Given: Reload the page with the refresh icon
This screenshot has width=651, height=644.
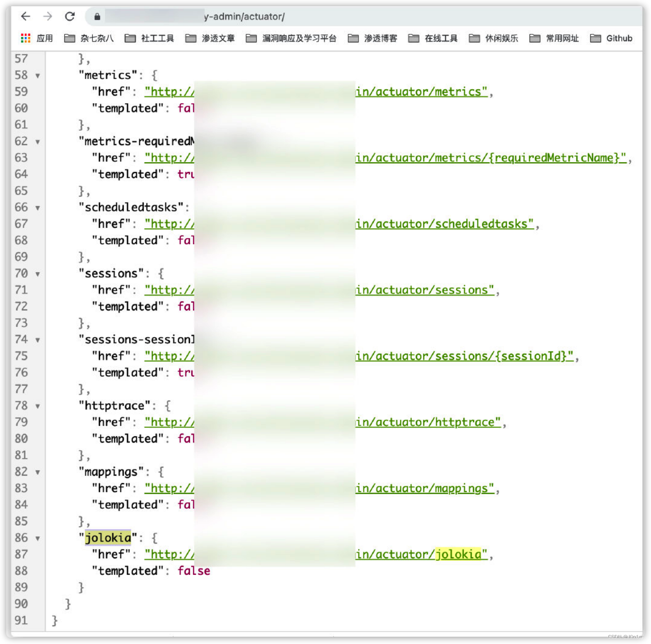Looking at the screenshot, I should coord(70,17).
